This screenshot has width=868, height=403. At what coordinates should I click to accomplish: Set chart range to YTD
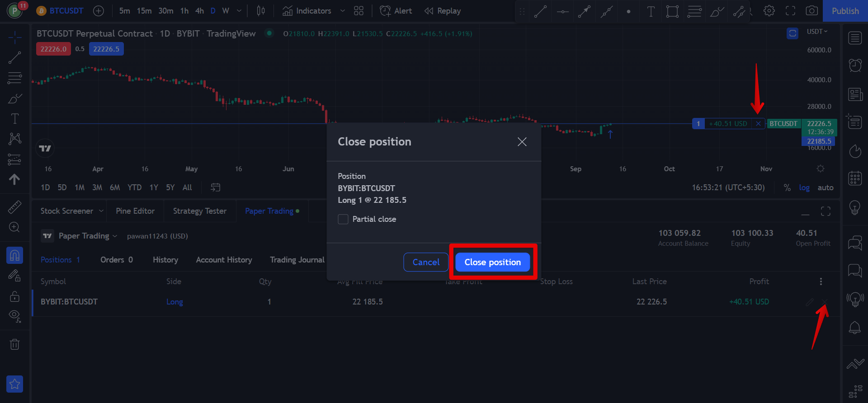click(x=134, y=187)
